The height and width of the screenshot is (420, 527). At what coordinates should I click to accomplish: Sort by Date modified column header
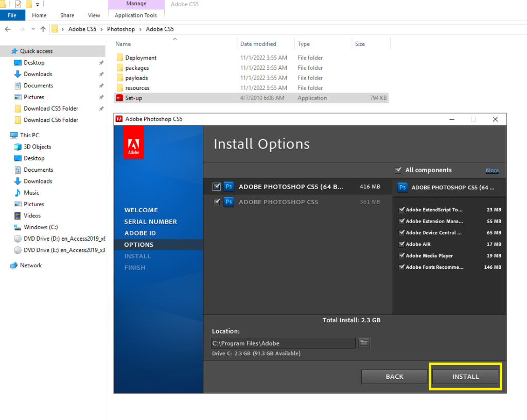(x=258, y=44)
